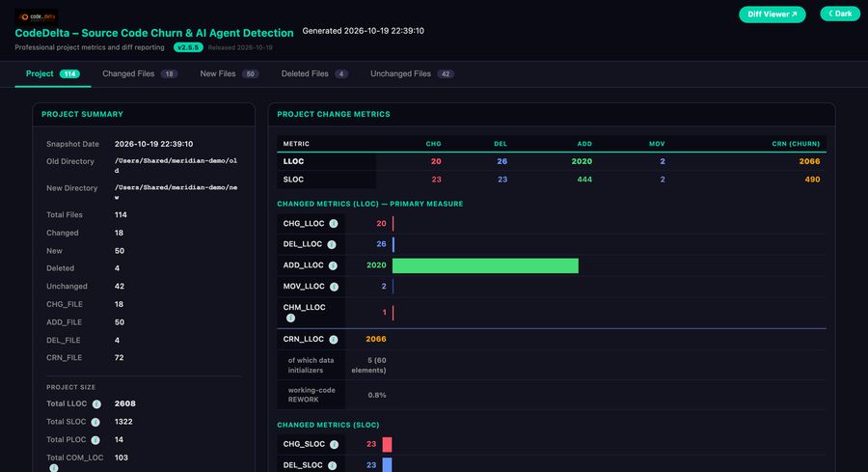Click the working-code REWORK value 0.8%

[x=377, y=395]
